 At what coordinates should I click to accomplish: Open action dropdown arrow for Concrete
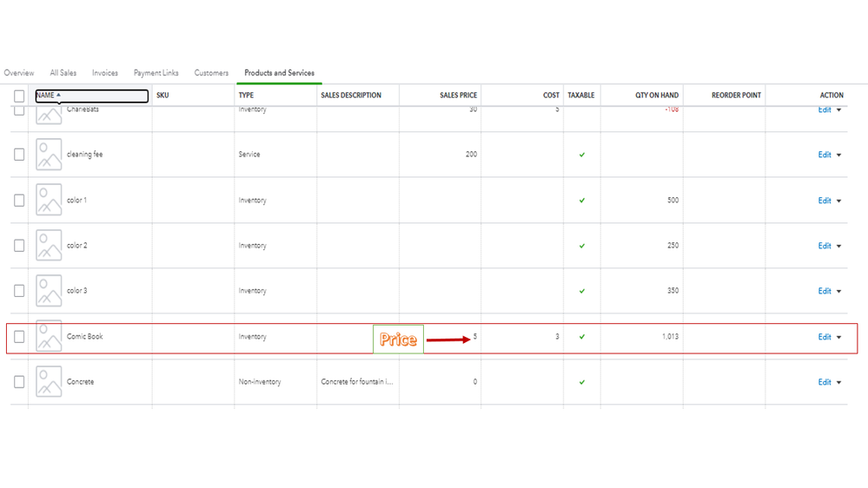coord(838,382)
